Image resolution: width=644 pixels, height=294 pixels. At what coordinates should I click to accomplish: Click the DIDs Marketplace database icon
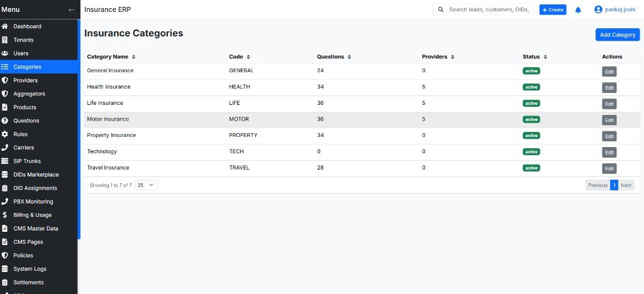tap(5, 175)
